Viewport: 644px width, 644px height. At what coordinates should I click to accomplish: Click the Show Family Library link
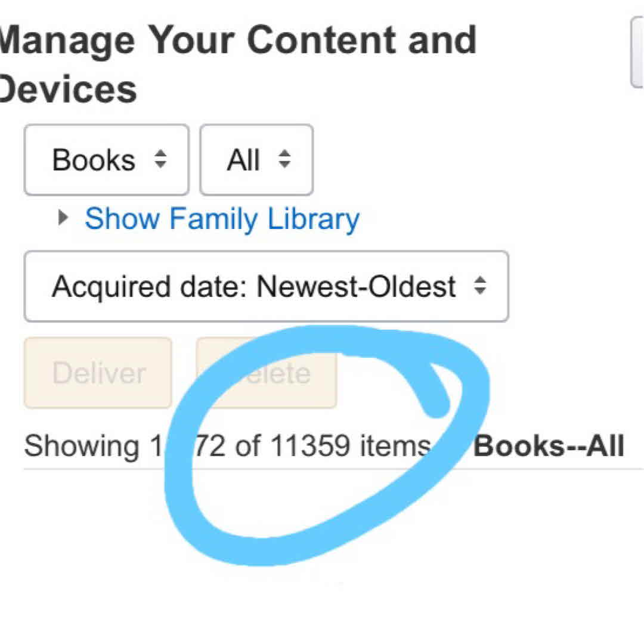(222, 219)
